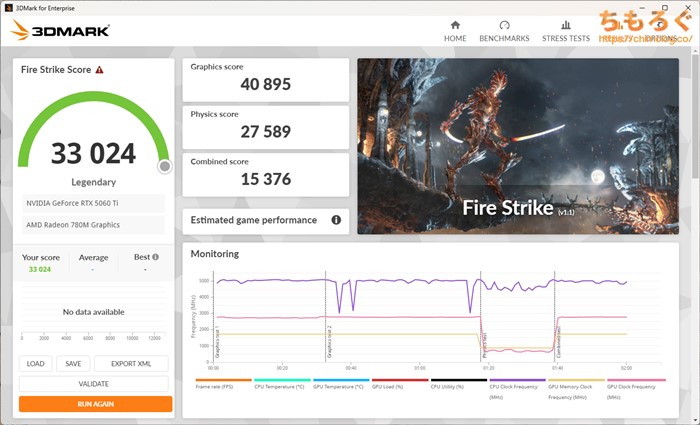700x425 pixels.
Task: Click the 3DMark logo
Action: 60,30
